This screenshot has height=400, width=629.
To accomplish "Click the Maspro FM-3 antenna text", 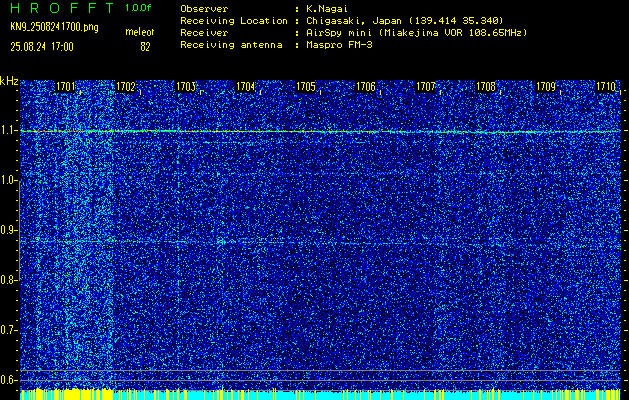I will coord(339,45).
